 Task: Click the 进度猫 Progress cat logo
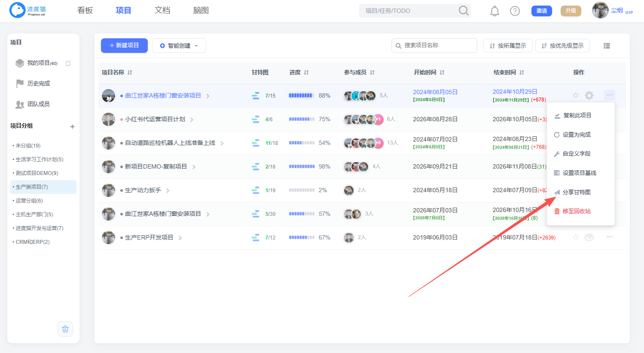[x=28, y=10]
